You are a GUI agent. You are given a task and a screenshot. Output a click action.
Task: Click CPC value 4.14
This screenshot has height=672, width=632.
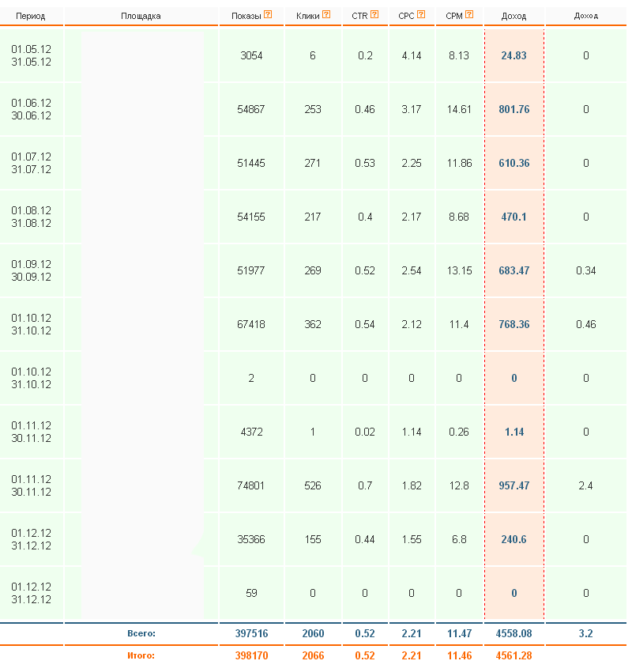412,55
